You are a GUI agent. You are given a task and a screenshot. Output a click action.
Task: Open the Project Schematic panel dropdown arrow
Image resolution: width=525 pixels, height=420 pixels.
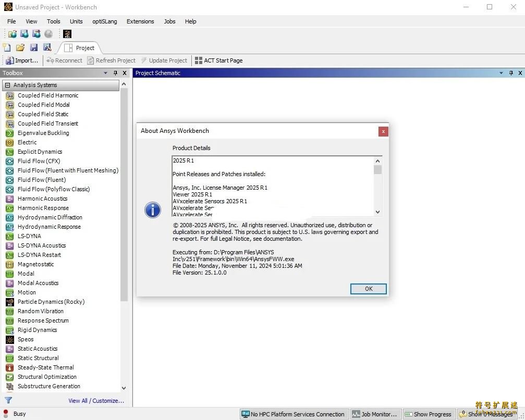(x=501, y=73)
